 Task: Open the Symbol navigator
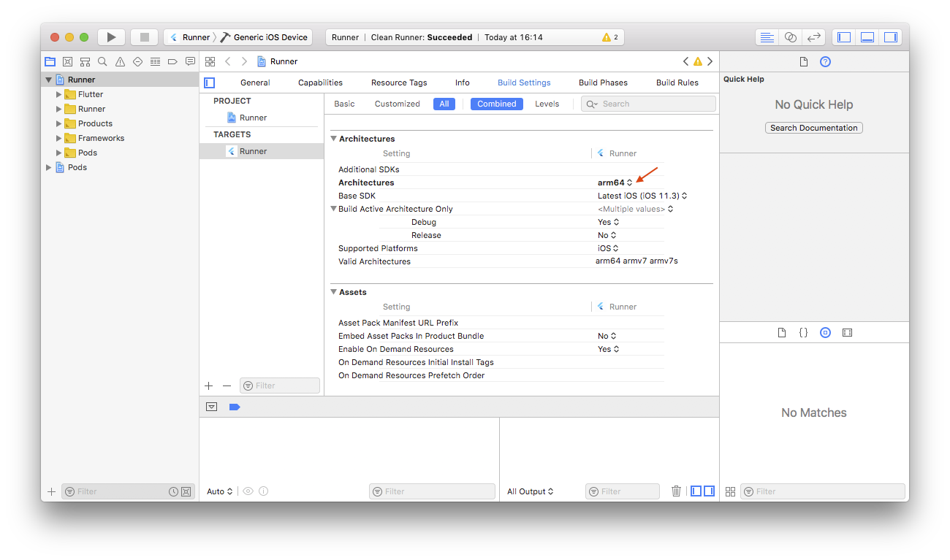coord(85,61)
